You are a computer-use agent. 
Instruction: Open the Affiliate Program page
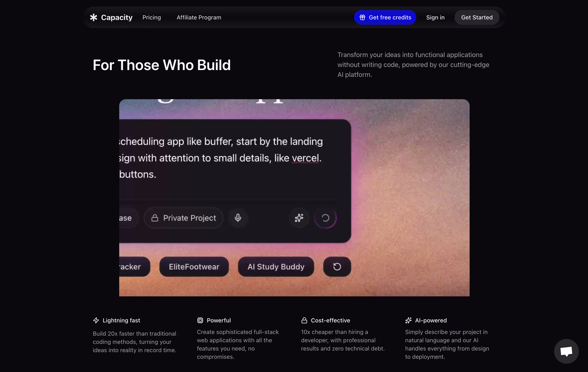pyautogui.click(x=199, y=17)
